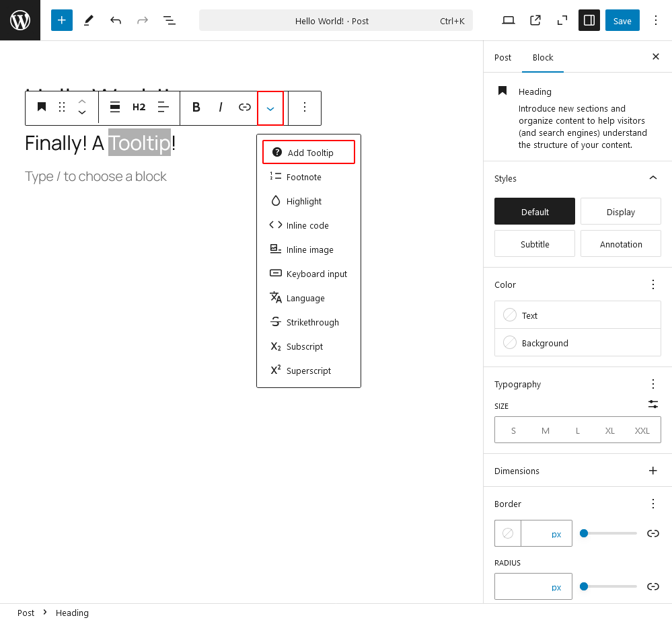Viewport: 672px width, 620px height.
Task: Select font size S
Action: (x=513, y=430)
